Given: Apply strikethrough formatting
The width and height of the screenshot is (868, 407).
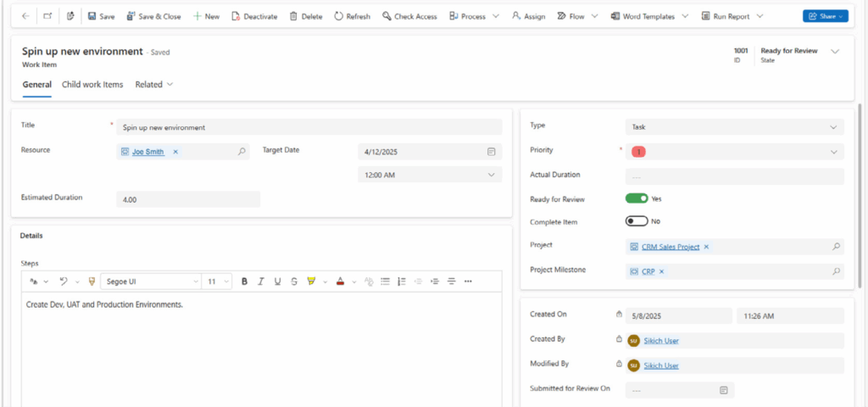Looking at the screenshot, I should tap(293, 281).
